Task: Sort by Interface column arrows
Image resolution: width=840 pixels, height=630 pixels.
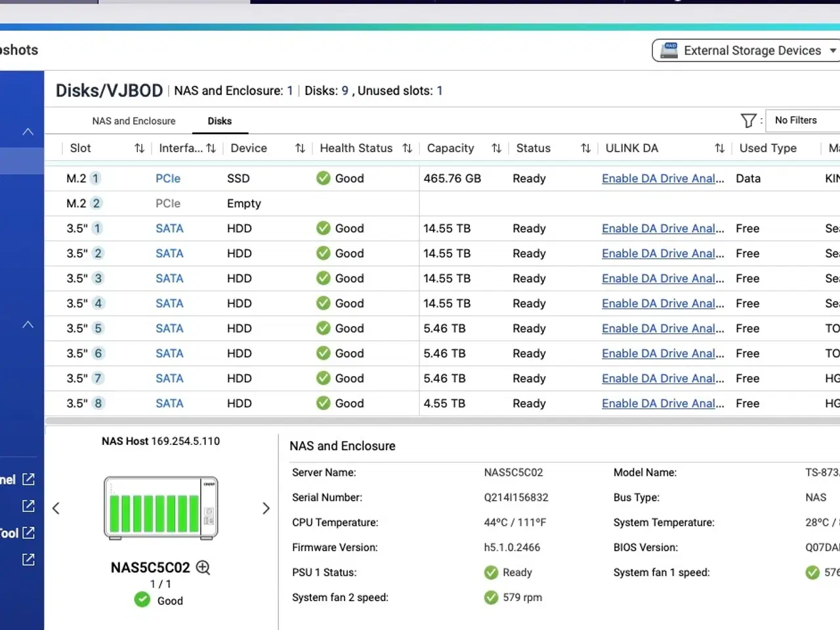Action: pyautogui.click(x=211, y=148)
